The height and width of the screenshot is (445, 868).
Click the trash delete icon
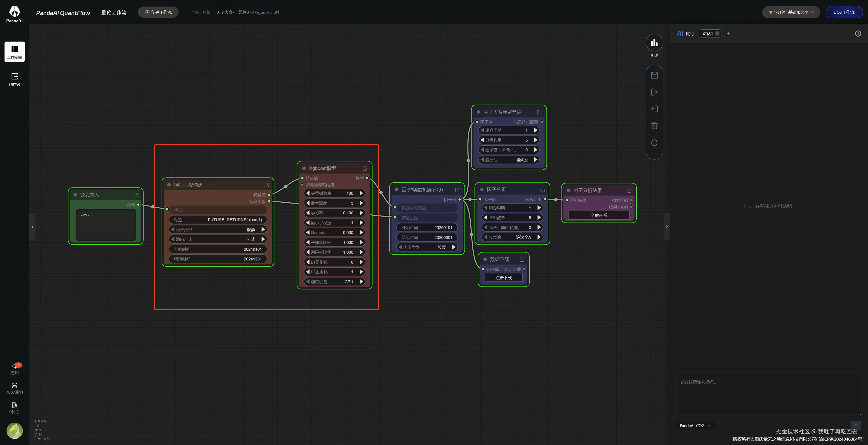tap(654, 126)
